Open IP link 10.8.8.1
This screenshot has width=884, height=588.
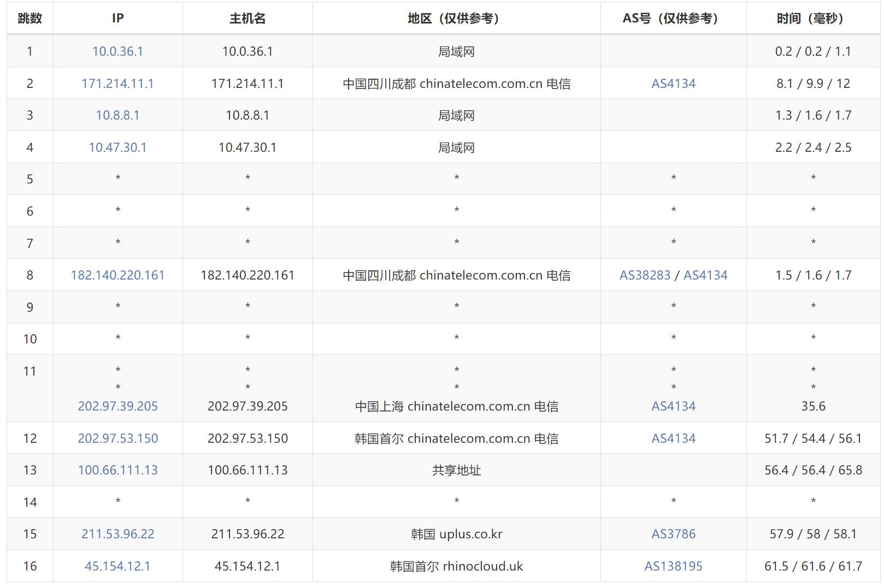(117, 115)
